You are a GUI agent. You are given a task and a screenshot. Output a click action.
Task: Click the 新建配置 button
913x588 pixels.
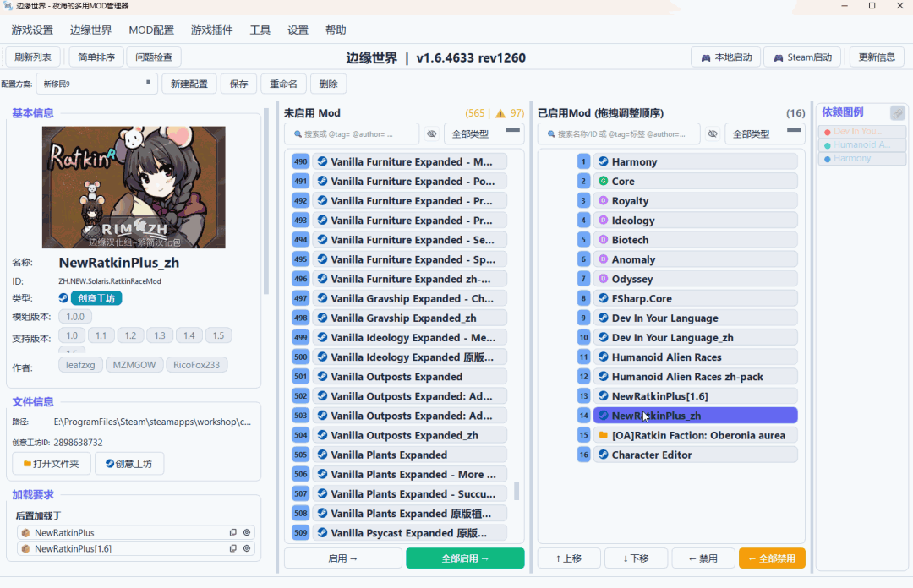pyautogui.click(x=189, y=84)
